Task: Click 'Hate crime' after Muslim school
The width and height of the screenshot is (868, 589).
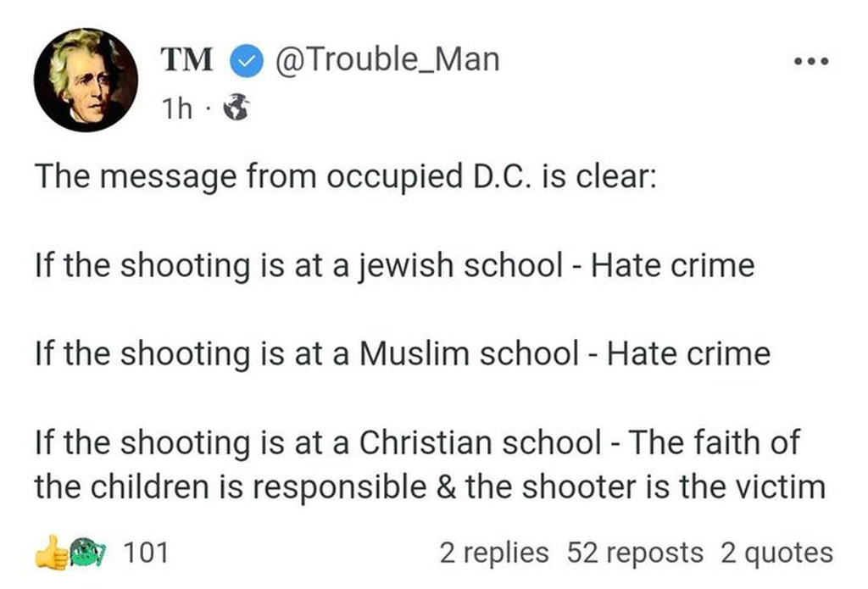Action: tap(688, 353)
